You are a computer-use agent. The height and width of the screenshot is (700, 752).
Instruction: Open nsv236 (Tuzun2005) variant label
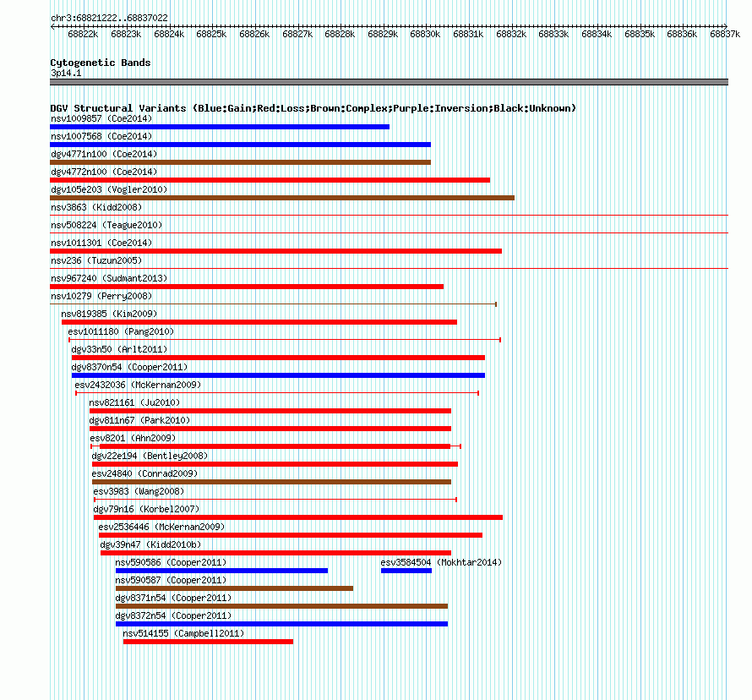[96, 260]
